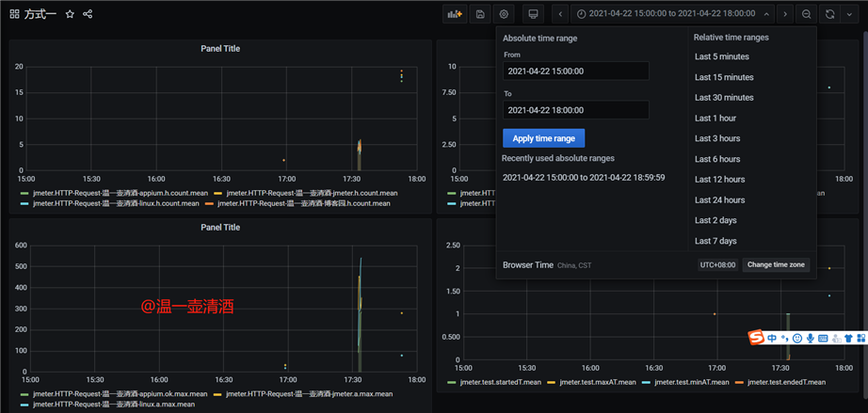Click the dashboard title 方式一
The width and height of the screenshot is (868, 413).
pyautogui.click(x=40, y=14)
